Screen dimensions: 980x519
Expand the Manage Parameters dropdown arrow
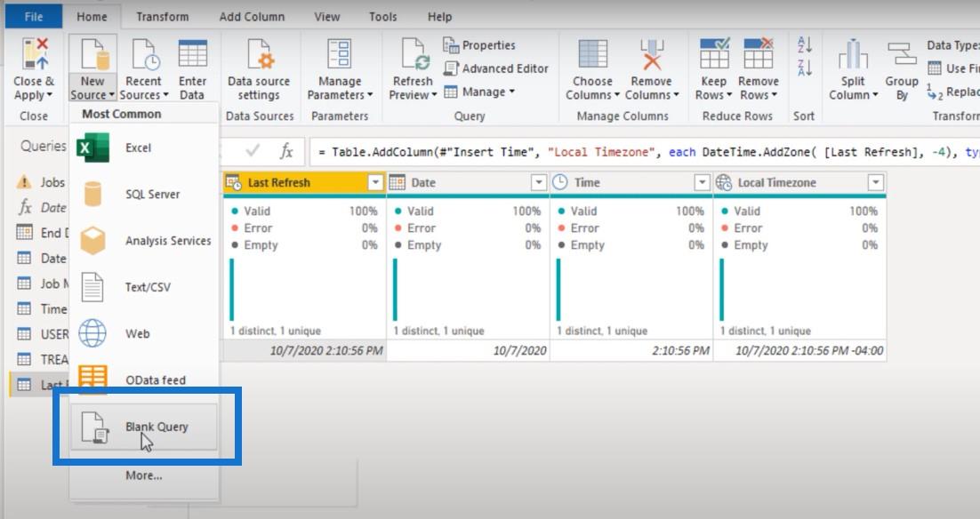tap(370, 96)
